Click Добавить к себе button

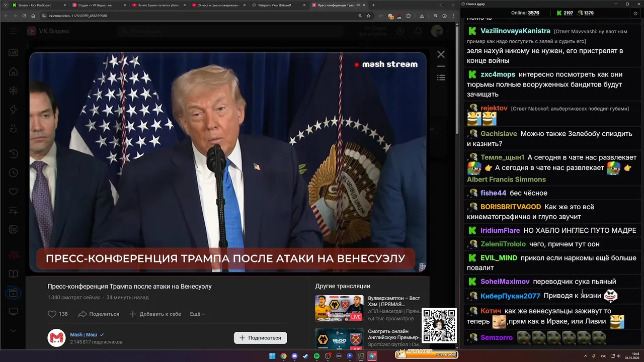pos(155,314)
